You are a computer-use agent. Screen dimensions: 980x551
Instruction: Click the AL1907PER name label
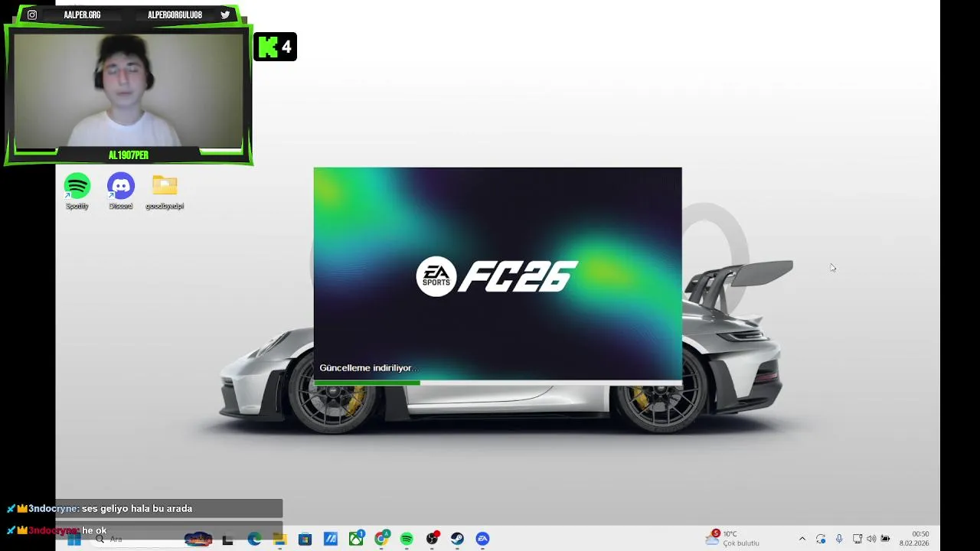[x=128, y=155]
